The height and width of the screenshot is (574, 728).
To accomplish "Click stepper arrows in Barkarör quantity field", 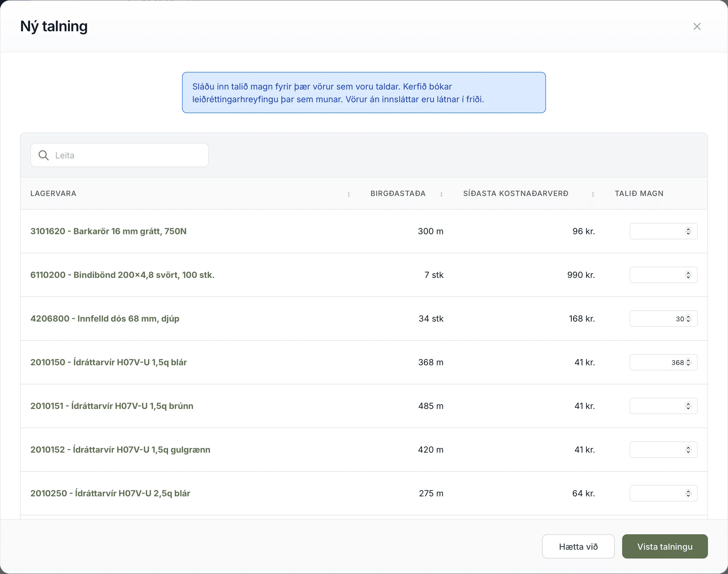I will 688,231.
